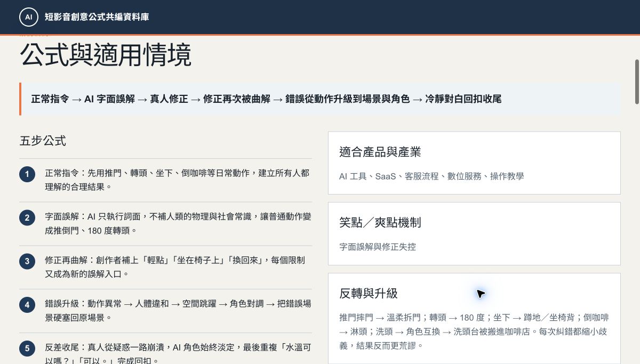
Task: Select the 反轉與升級 card heading
Action: click(369, 294)
